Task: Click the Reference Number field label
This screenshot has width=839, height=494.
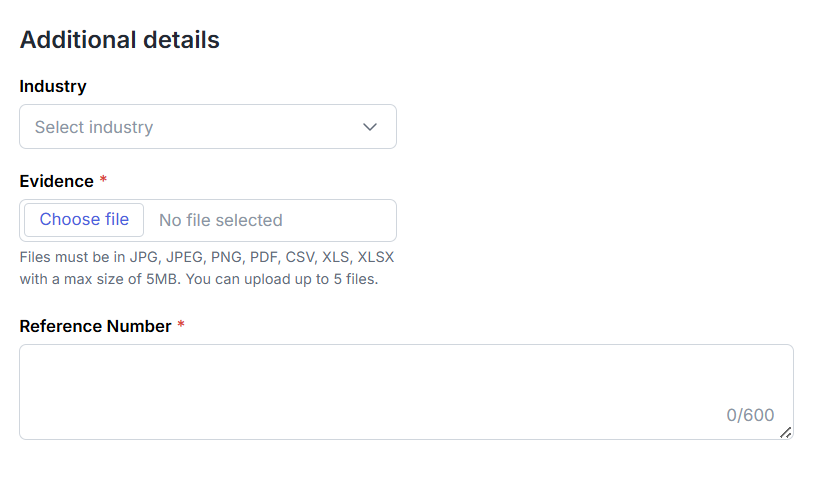Action: coord(95,326)
